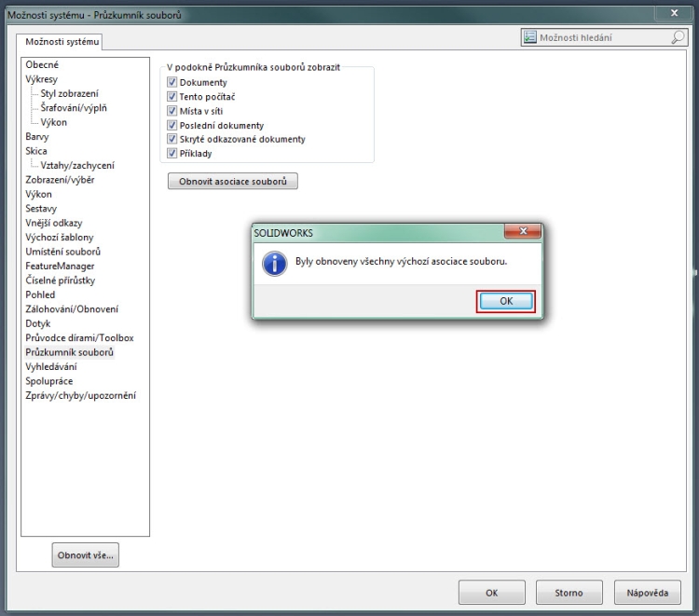Select Zálohování/Obnovení option

pos(72,308)
